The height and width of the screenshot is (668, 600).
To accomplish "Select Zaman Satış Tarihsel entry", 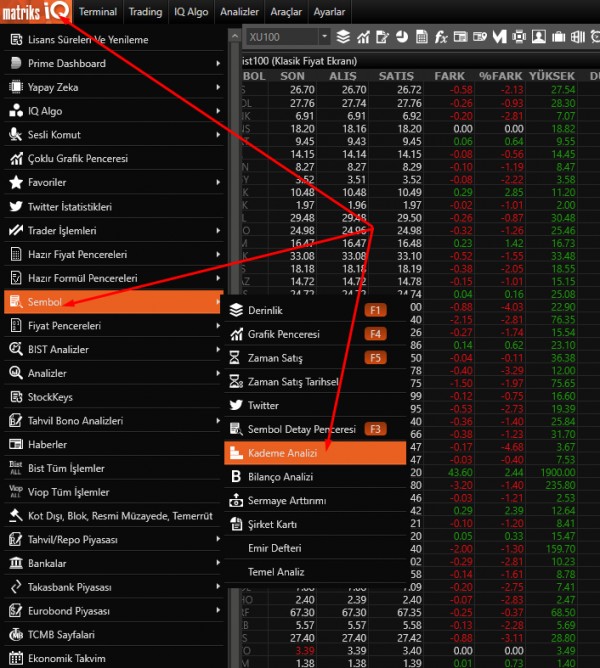I will (315, 381).
